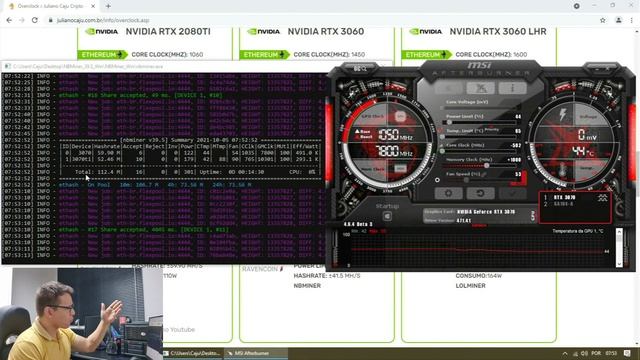
Task: Select the Overclock browser tab
Action: tap(51, 6)
